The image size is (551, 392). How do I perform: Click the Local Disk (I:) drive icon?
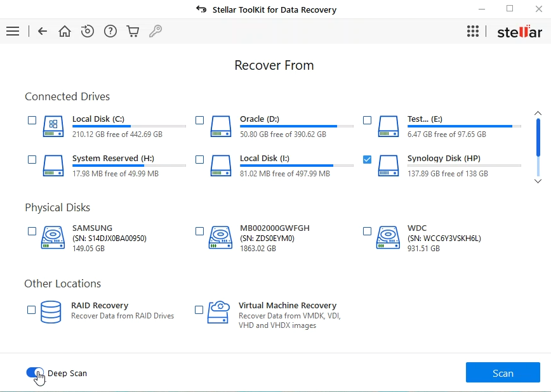pyautogui.click(x=221, y=166)
